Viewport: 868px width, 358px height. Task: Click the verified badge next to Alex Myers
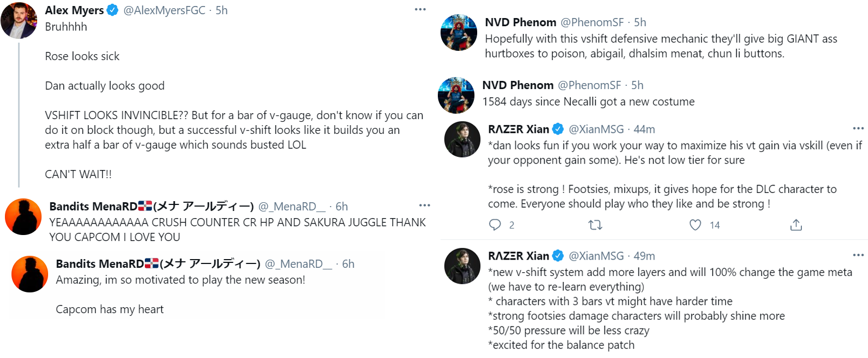(x=112, y=10)
